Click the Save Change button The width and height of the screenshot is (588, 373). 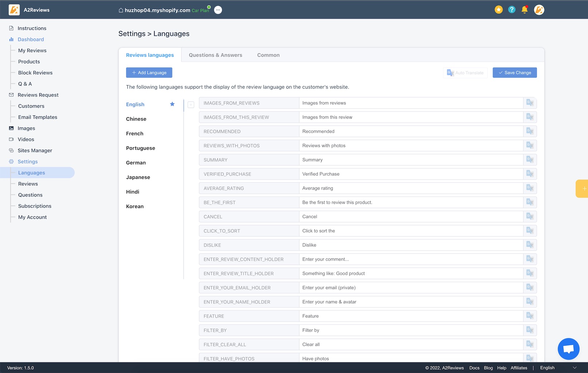(x=514, y=72)
